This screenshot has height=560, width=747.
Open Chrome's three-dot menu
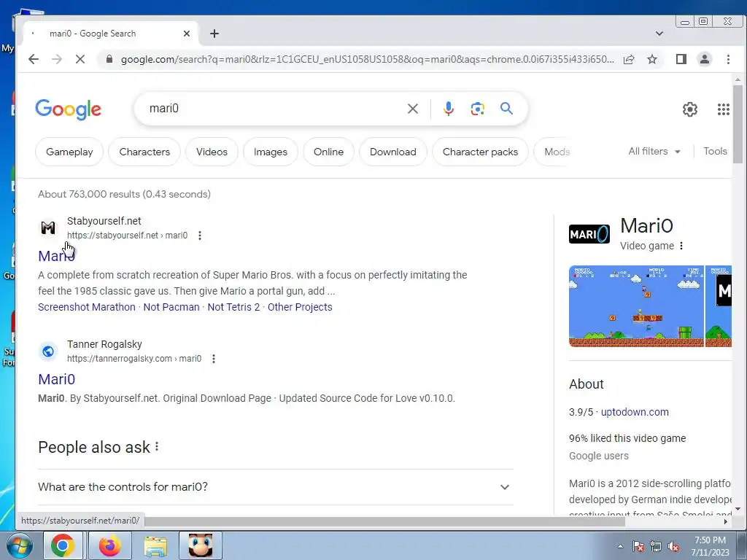point(728,59)
